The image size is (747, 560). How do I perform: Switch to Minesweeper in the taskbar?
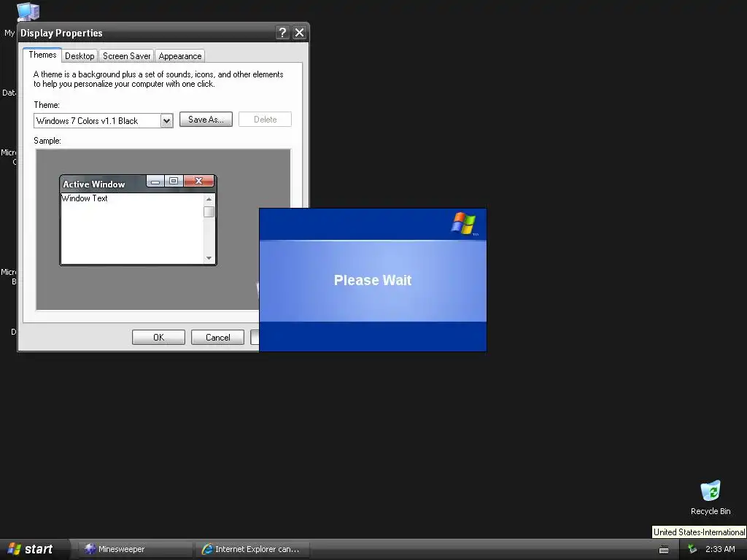point(135,549)
